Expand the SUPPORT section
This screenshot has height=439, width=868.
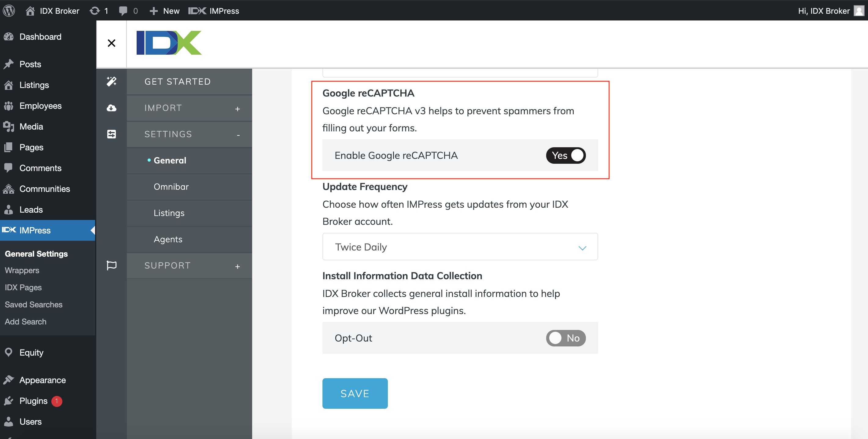189,265
